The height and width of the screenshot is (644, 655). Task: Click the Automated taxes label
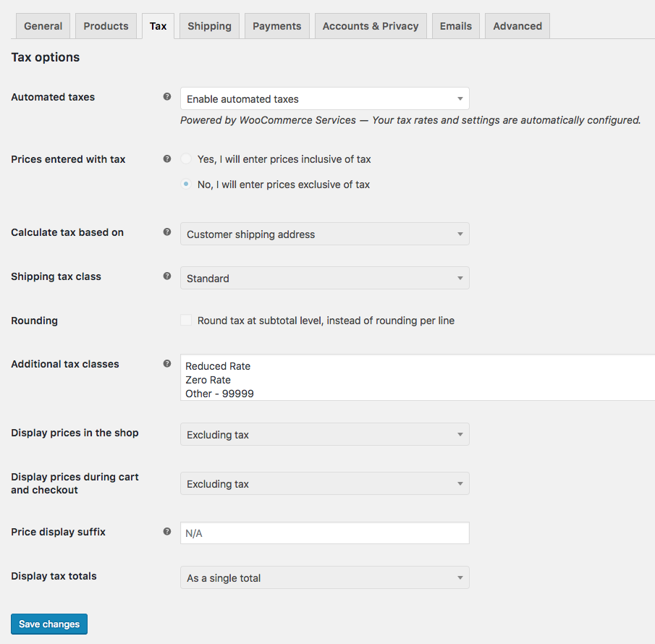coord(53,97)
